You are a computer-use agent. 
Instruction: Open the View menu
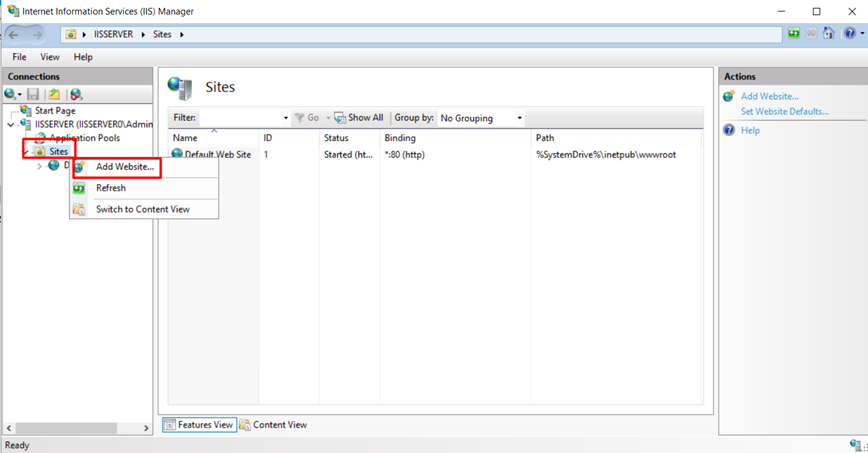tap(50, 57)
